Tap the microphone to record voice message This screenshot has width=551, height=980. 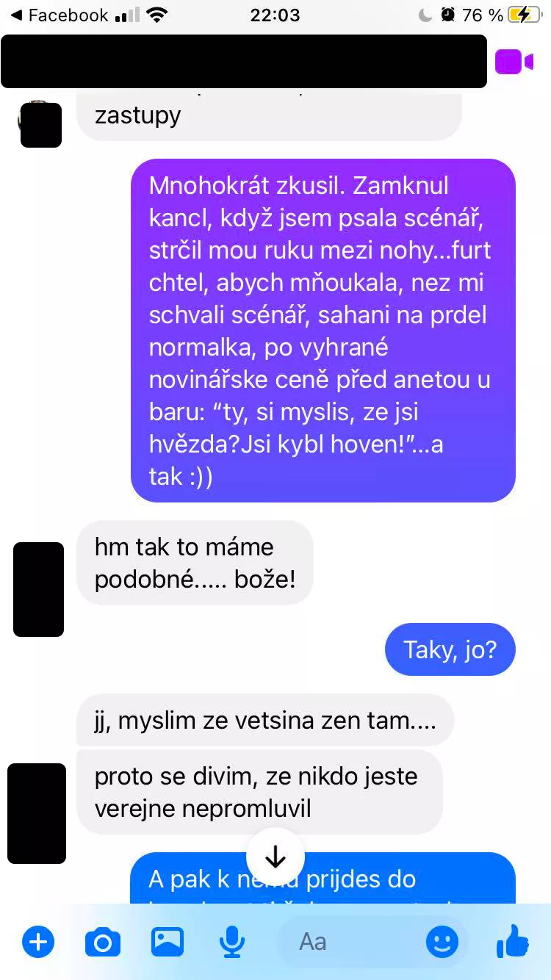click(x=232, y=941)
